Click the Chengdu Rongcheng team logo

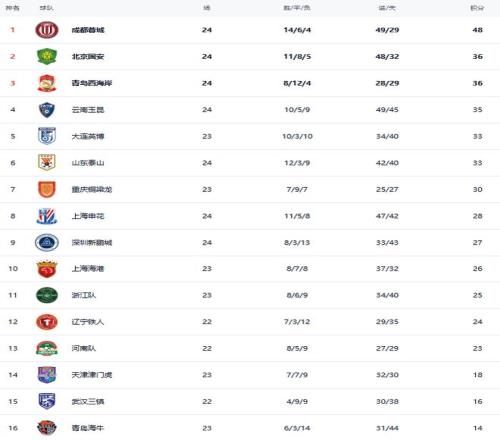point(47,30)
